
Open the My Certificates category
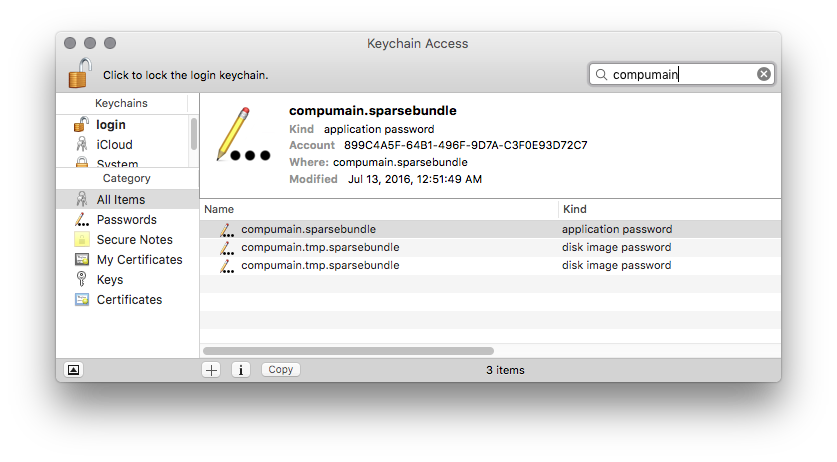[127, 260]
